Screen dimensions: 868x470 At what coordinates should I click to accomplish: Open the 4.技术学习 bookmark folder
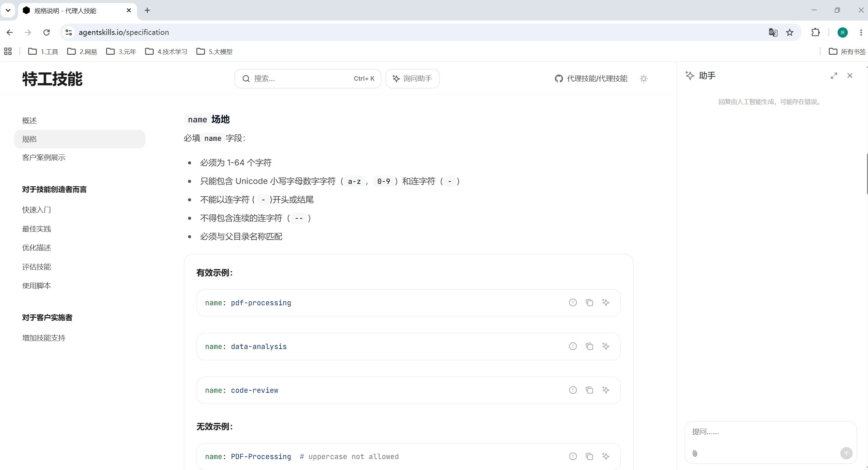pos(166,52)
